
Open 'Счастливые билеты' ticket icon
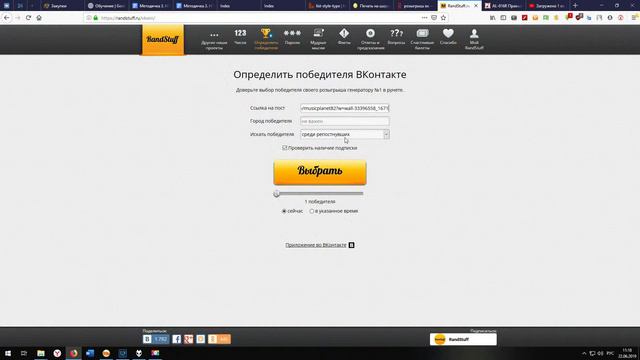pos(422,39)
